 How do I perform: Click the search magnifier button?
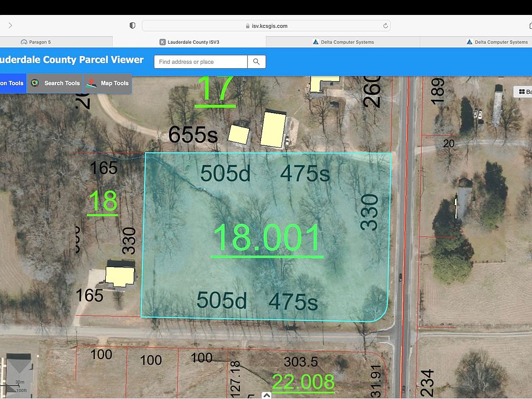[257, 62]
